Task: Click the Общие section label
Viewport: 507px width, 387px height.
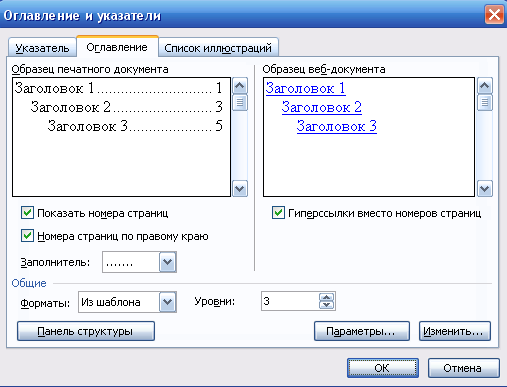Action: pos(29,283)
